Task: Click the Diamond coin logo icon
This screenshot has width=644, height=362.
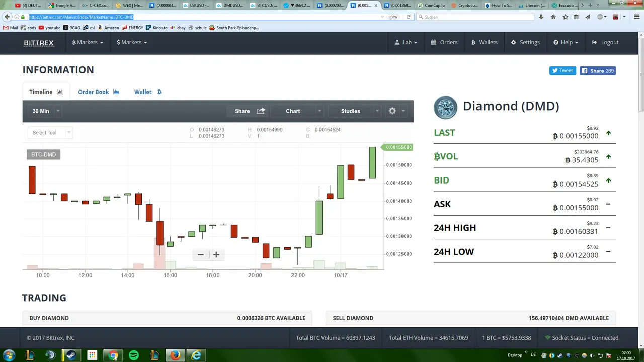Action: pos(445,107)
